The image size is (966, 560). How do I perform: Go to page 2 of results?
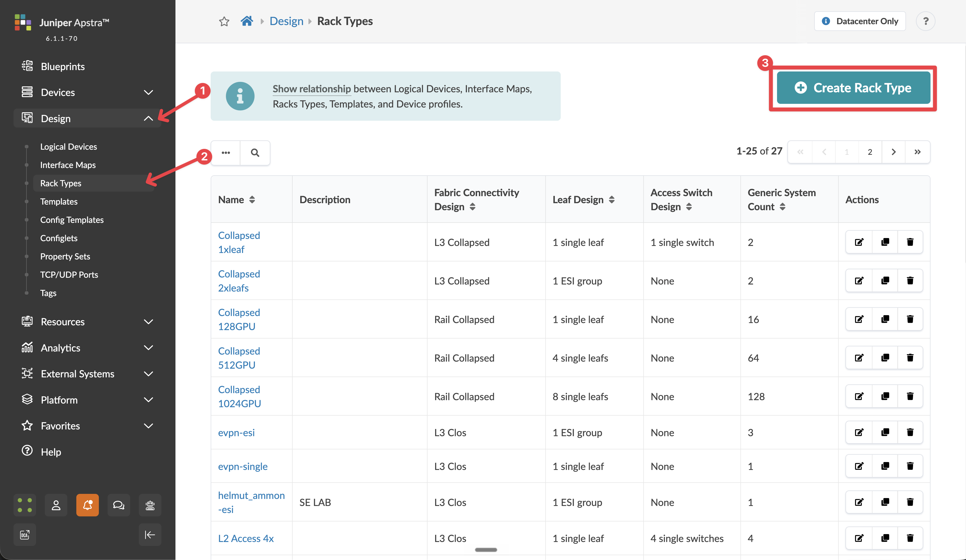(870, 152)
